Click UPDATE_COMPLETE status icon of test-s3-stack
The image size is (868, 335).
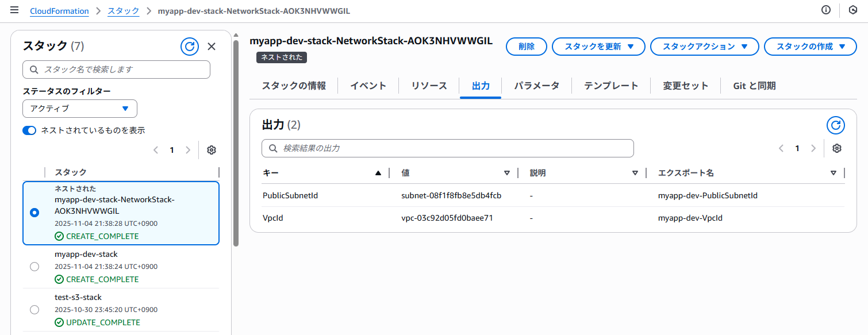point(59,322)
